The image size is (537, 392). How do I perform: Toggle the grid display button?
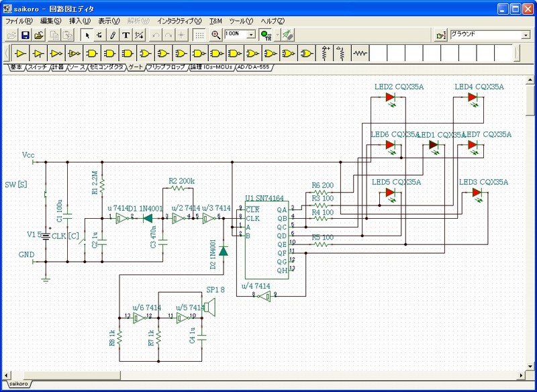199,35
